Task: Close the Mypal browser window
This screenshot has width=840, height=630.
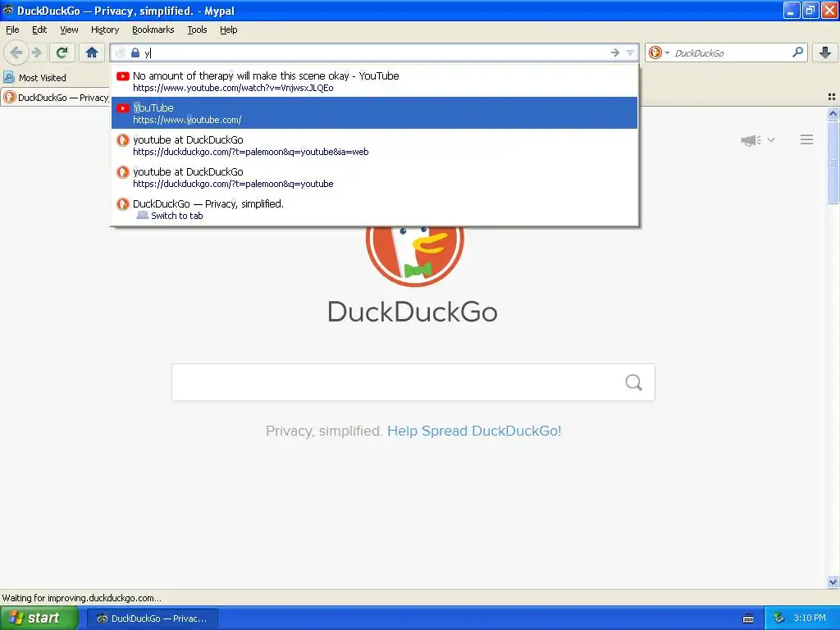Action: 829,10
